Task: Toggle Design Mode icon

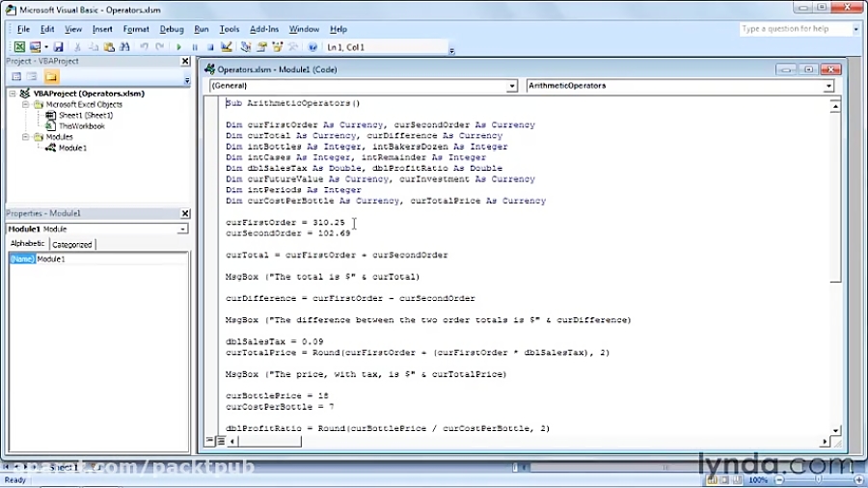Action: click(226, 47)
